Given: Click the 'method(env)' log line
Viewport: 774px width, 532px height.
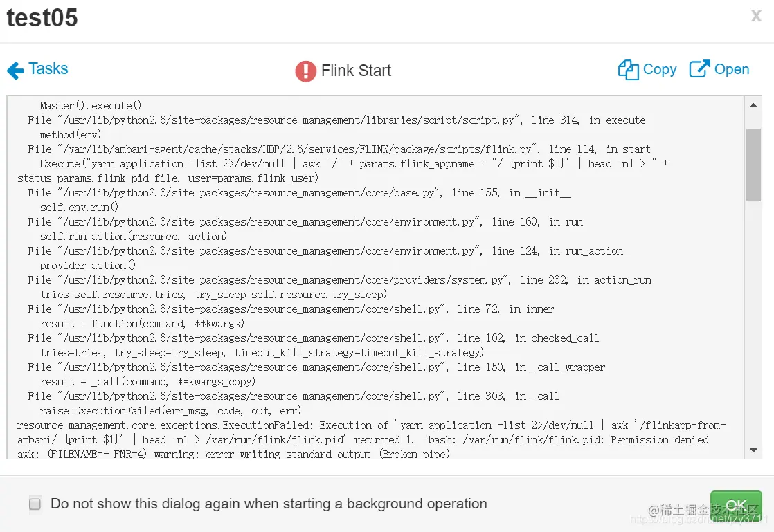Looking at the screenshot, I should [x=70, y=135].
